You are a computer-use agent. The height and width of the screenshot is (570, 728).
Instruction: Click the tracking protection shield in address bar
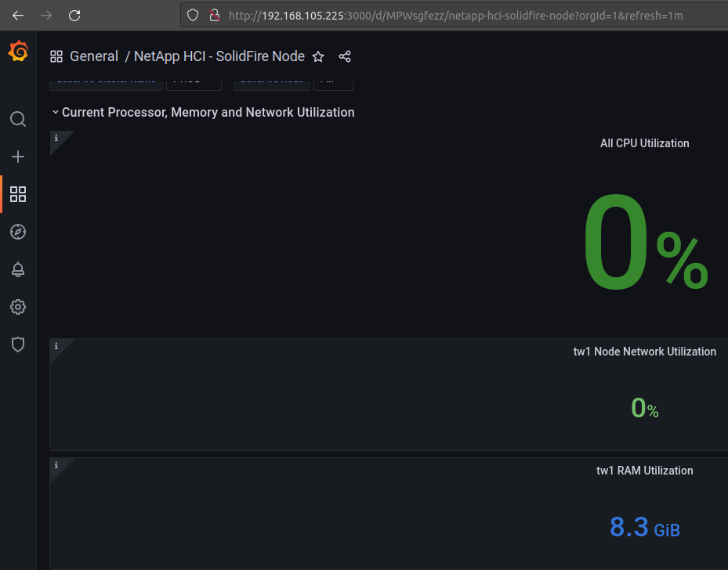pyautogui.click(x=193, y=16)
